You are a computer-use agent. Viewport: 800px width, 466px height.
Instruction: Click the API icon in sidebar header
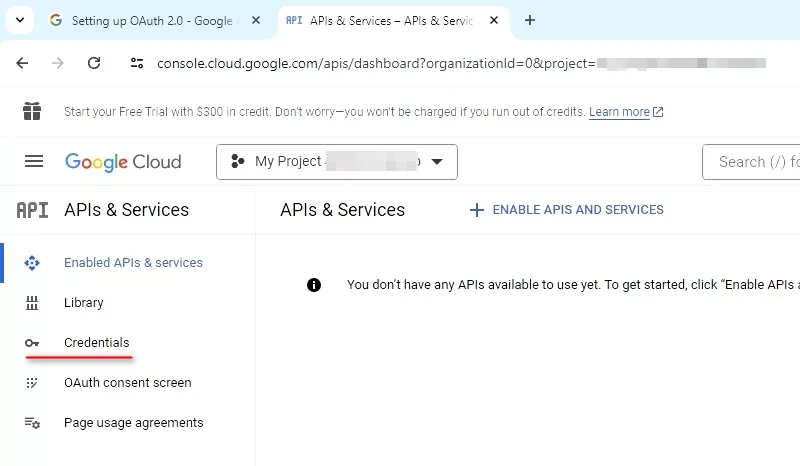(x=33, y=210)
